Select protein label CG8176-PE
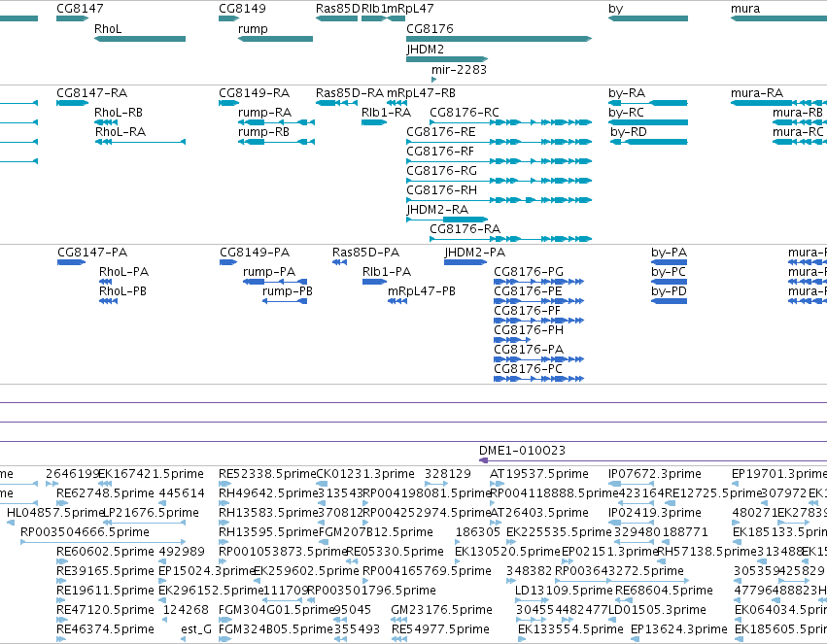This screenshot has width=827, height=644. pyautogui.click(x=528, y=291)
